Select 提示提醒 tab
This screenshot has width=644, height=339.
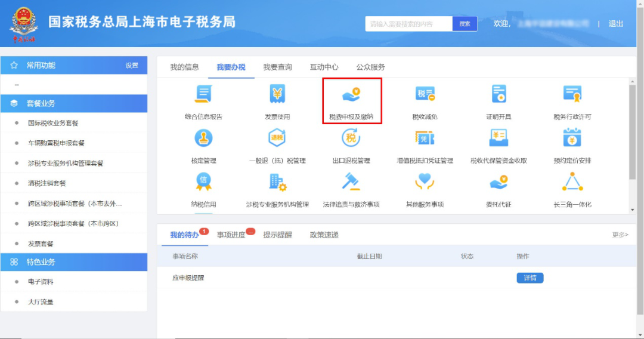pyautogui.click(x=277, y=235)
